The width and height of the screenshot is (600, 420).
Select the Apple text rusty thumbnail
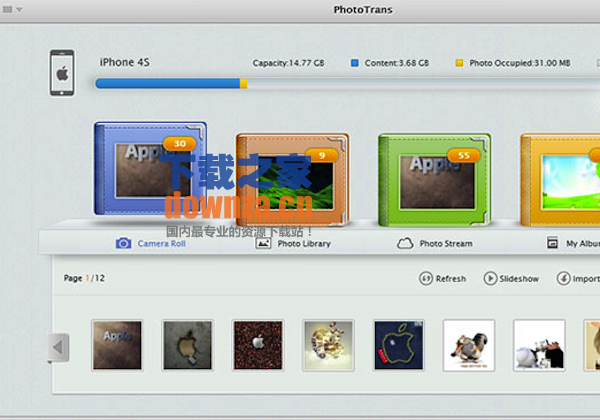coord(117,345)
